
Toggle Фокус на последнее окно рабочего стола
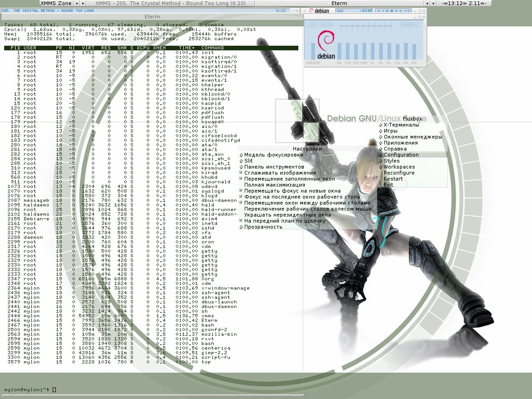pyautogui.click(x=308, y=197)
